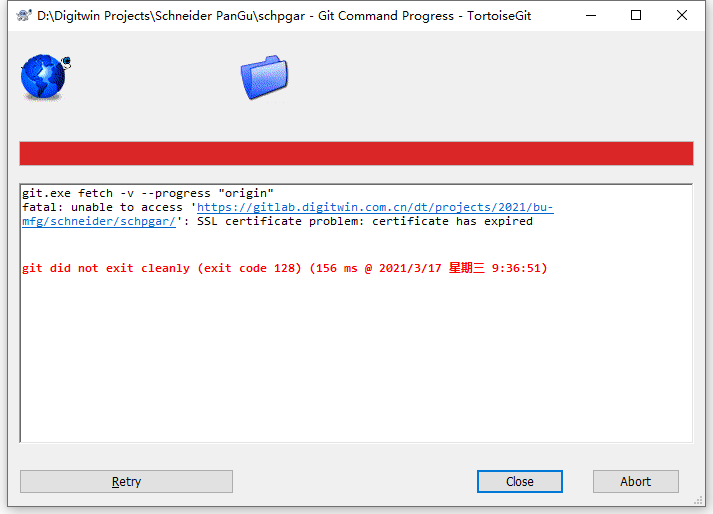Click the Close button at the bottom

click(519, 481)
